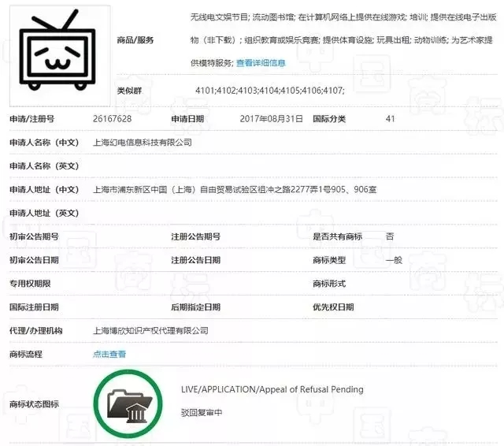The image size is (504, 446).
Task: Click the 商标状态图标 label
Action: (x=34, y=404)
